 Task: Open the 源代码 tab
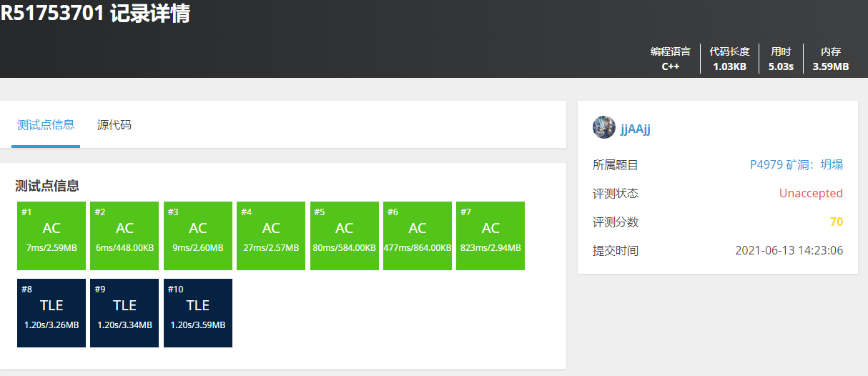pyautogui.click(x=114, y=125)
